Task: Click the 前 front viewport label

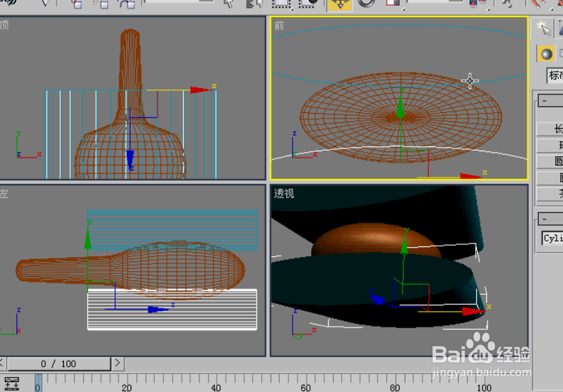Action: click(x=279, y=26)
